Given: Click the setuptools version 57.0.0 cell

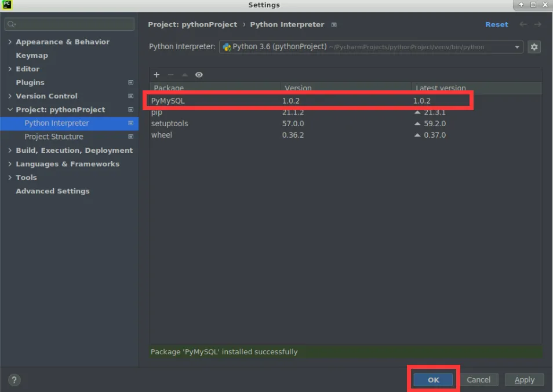Looking at the screenshot, I should point(293,124).
